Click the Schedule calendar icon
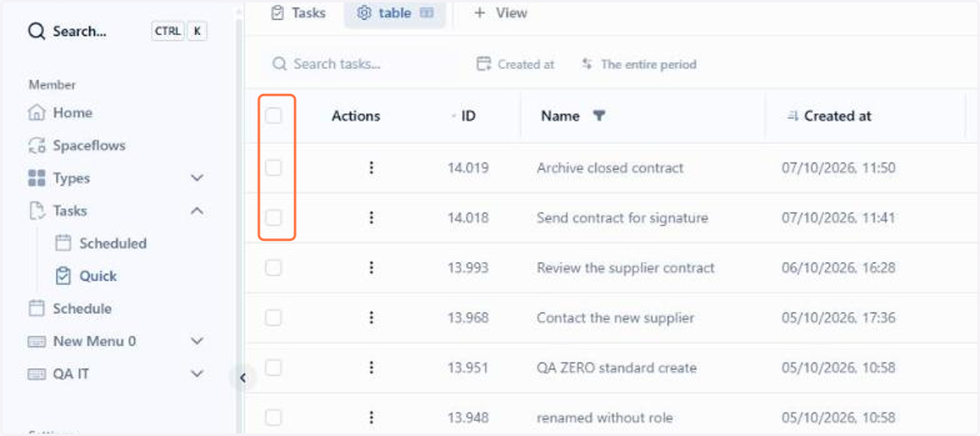Screen dimensions: 980x436 [37, 309]
